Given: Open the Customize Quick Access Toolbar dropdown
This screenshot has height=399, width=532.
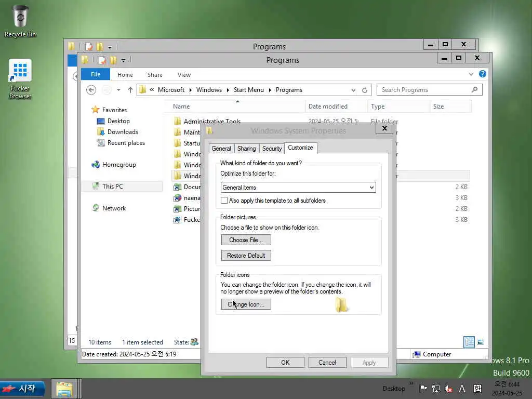Looking at the screenshot, I should (123, 60).
